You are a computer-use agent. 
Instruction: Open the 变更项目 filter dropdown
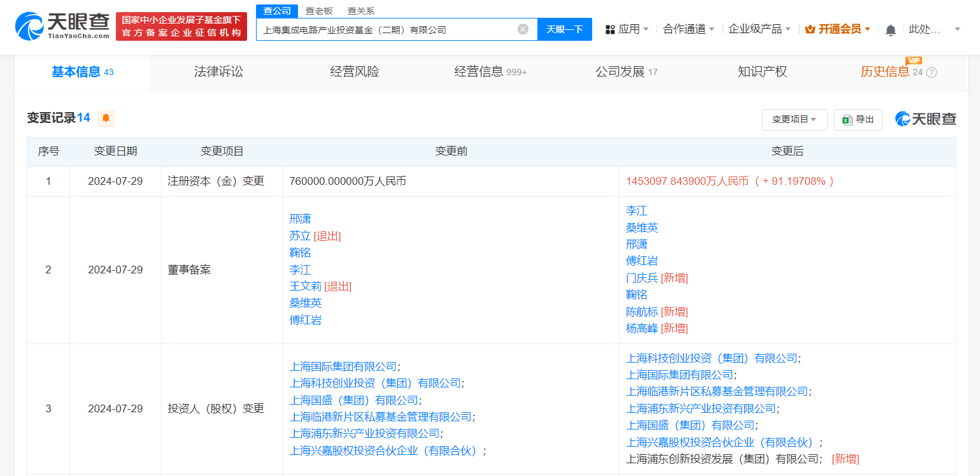pos(794,119)
